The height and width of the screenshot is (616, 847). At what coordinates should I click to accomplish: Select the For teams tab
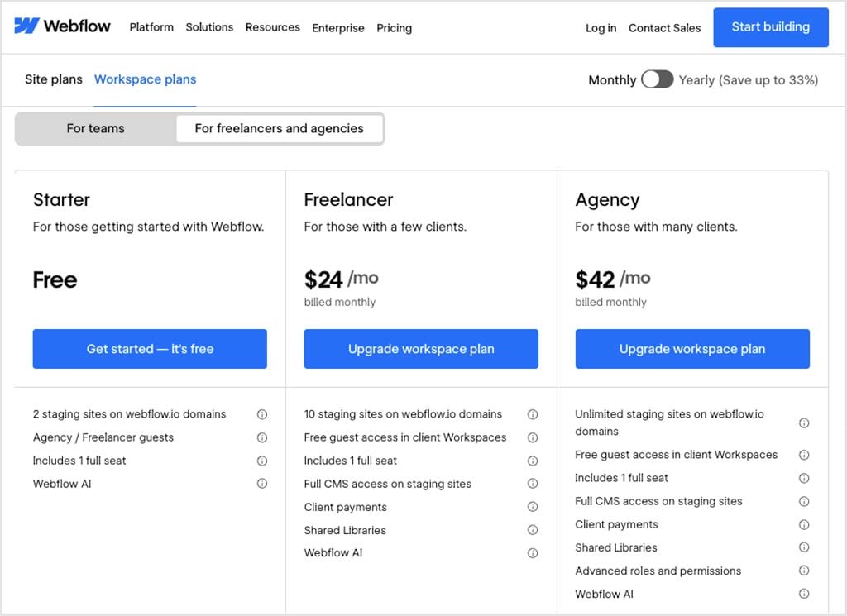pyautogui.click(x=97, y=128)
